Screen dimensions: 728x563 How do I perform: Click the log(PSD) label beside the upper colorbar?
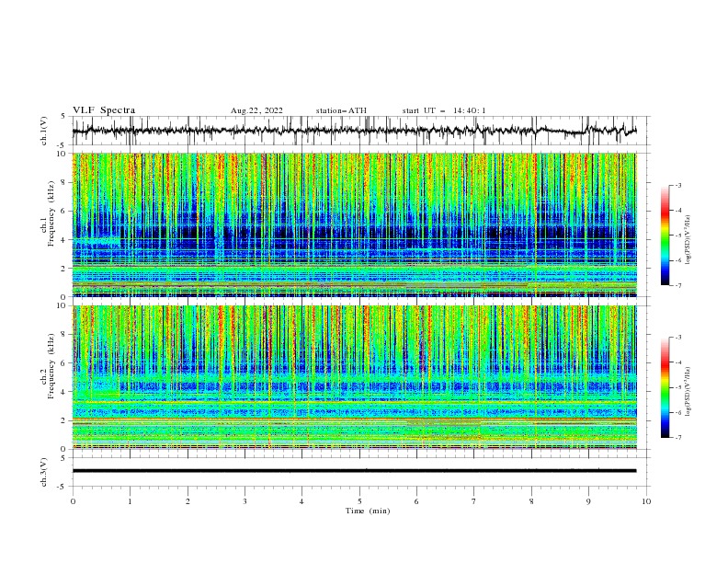pos(689,240)
